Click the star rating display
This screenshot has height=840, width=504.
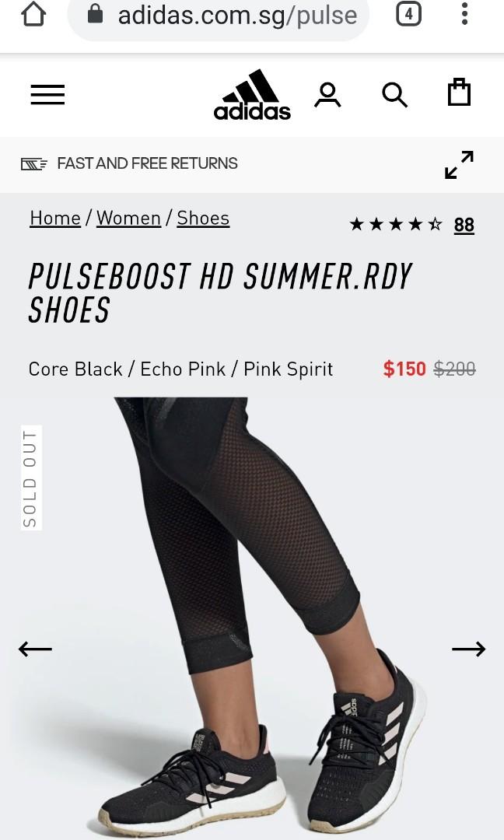coord(396,224)
